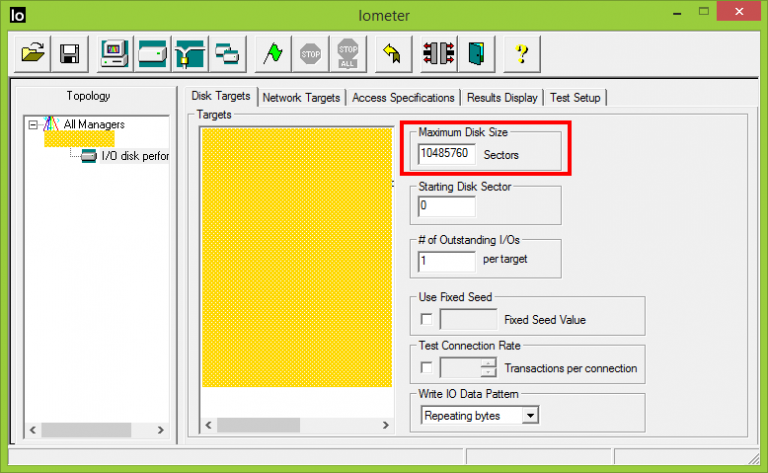The image size is (768, 473).
Task: Go to the Results Display tab
Action: tap(502, 97)
